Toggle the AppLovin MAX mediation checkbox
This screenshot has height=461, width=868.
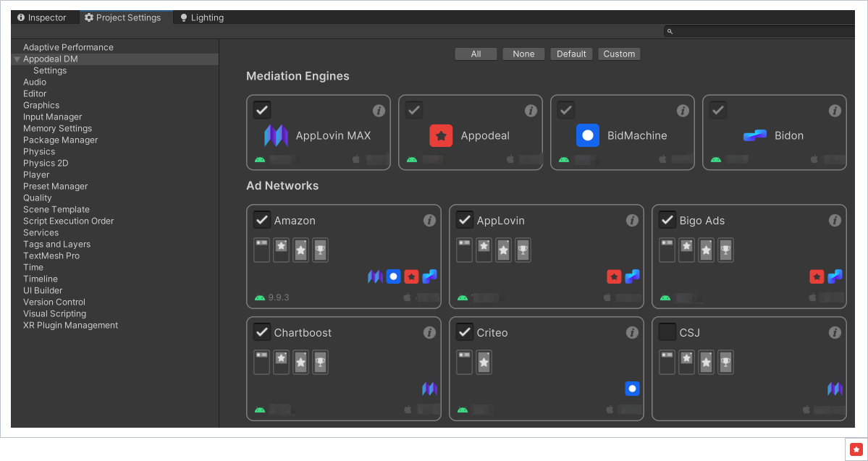[262, 110]
